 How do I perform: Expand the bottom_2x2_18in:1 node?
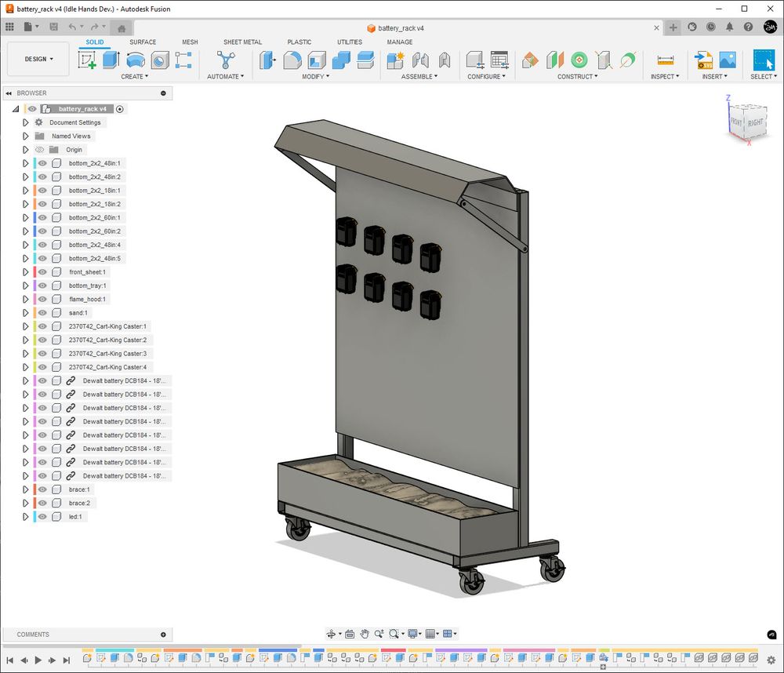coord(26,191)
